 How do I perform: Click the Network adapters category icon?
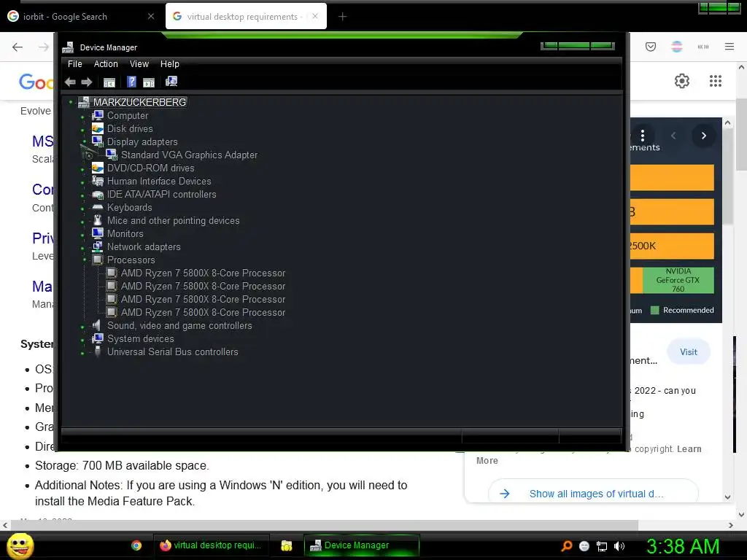point(98,246)
